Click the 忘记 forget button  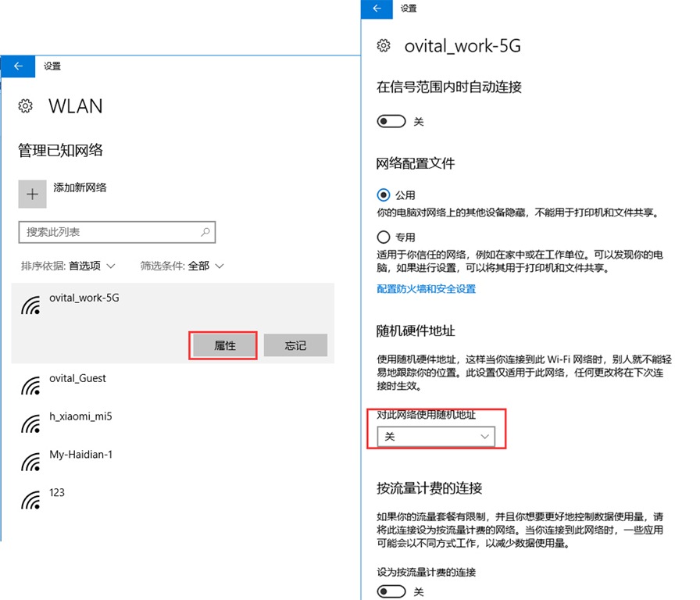[x=295, y=345]
